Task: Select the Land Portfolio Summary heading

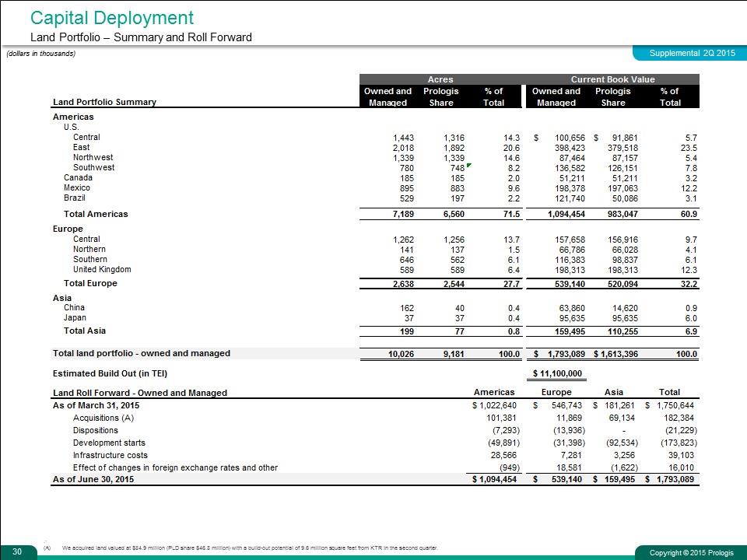Action: [x=104, y=102]
